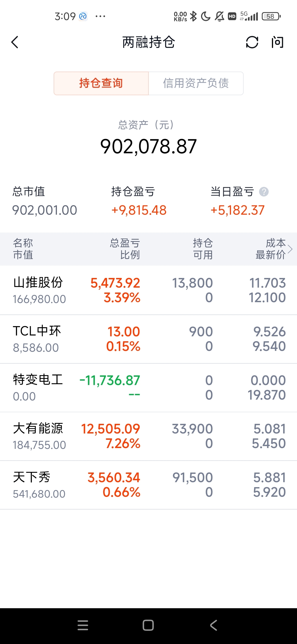Screen dimensions: 297x644
Task: Tap the Android navigation back button
Action: point(214,625)
